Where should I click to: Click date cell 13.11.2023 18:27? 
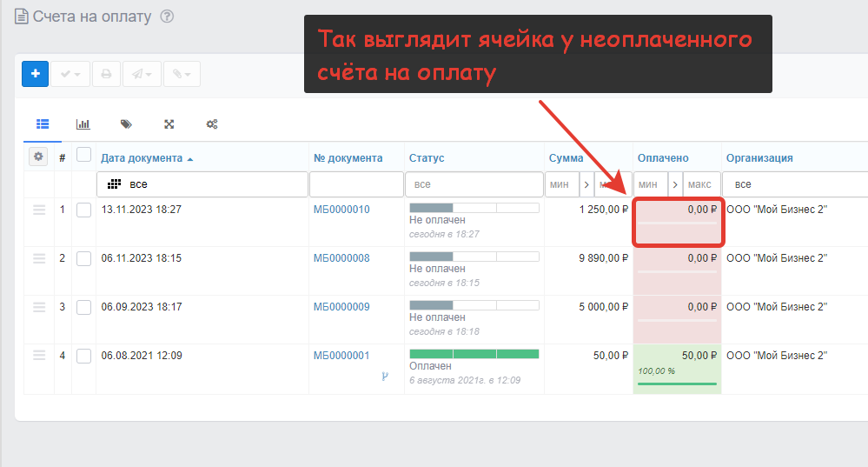(x=141, y=210)
